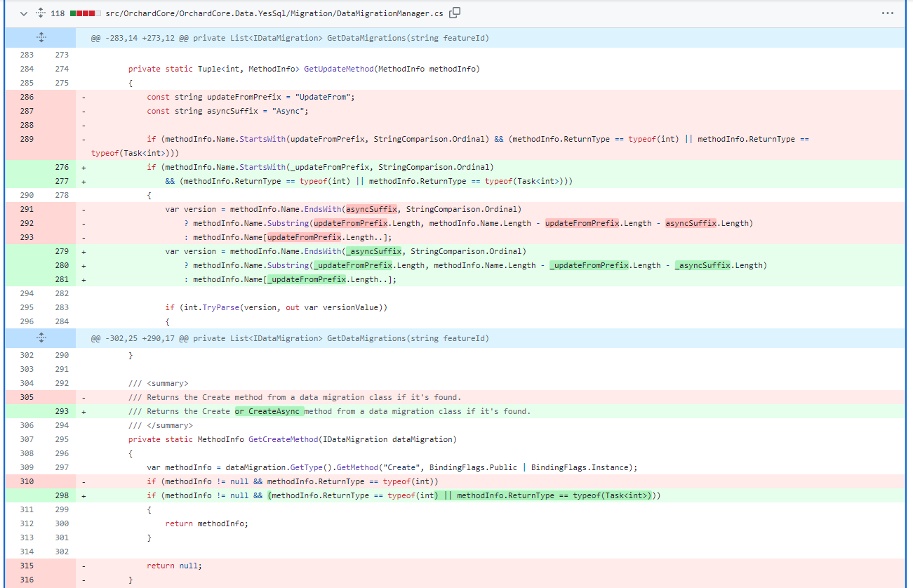Click the 'return methodInfo;' line

(206, 523)
